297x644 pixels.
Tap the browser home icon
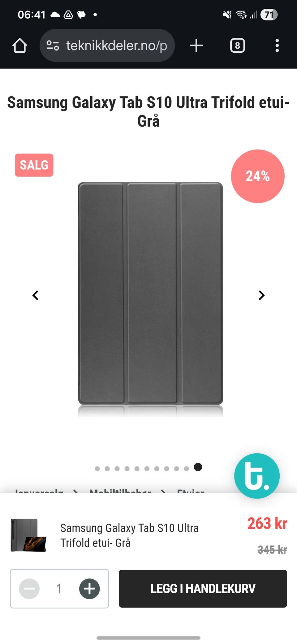click(20, 46)
